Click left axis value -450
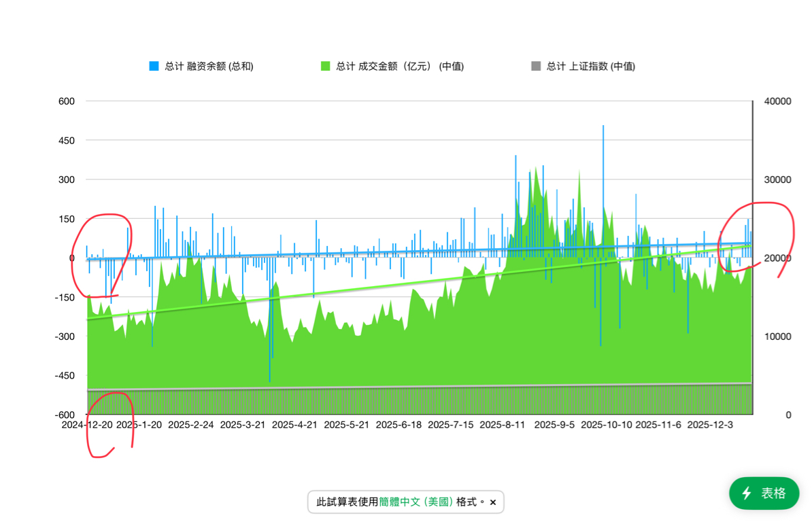This screenshot has width=812, height=522. coord(65,376)
